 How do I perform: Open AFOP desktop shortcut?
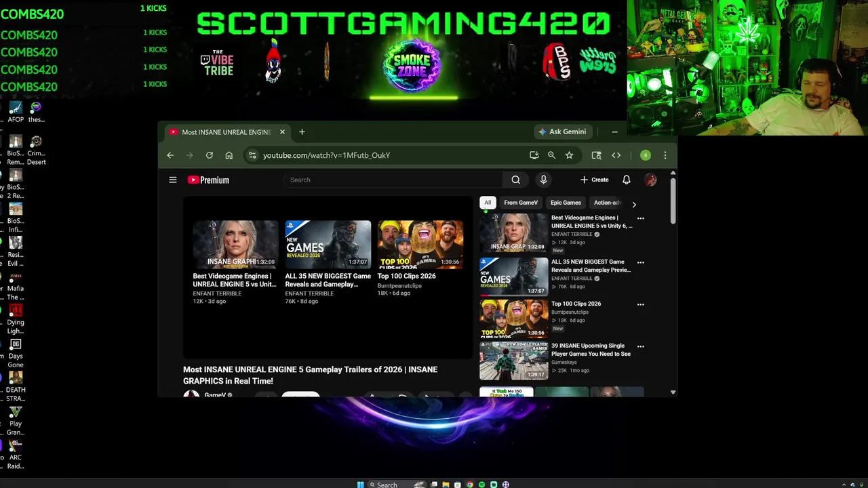(x=16, y=112)
